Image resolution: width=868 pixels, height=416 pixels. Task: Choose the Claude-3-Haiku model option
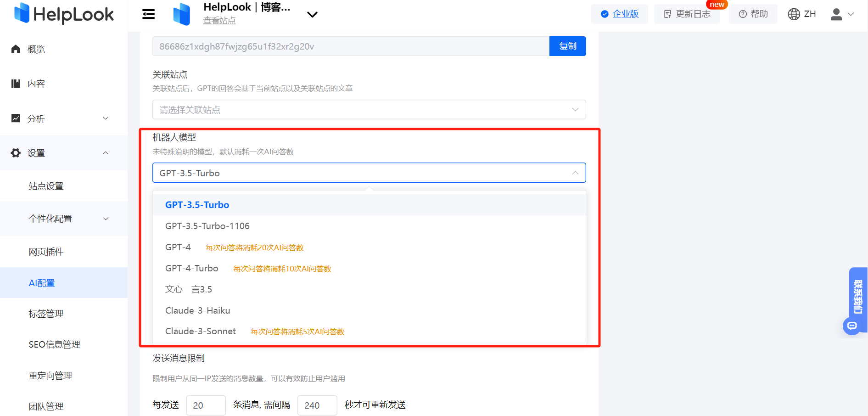point(370,310)
